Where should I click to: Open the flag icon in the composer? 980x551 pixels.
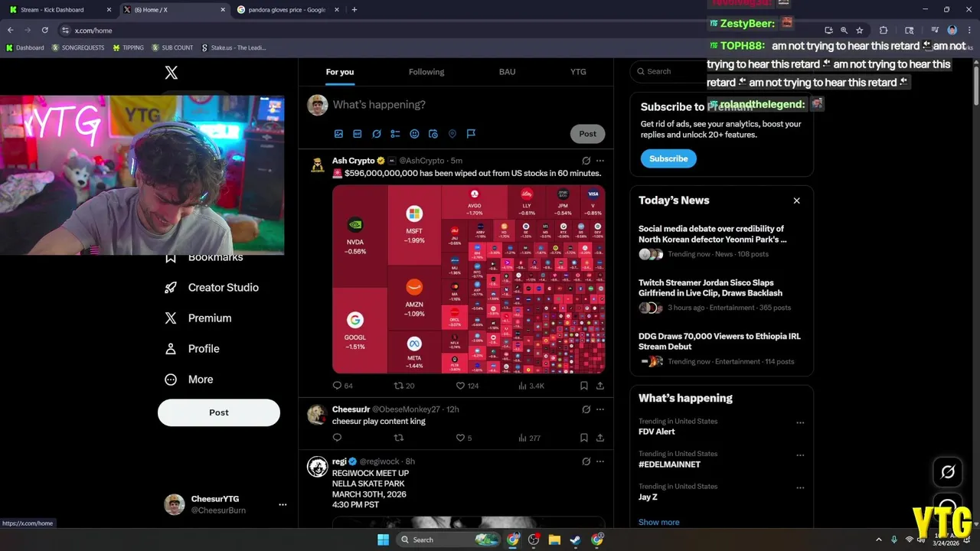[471, 134]
